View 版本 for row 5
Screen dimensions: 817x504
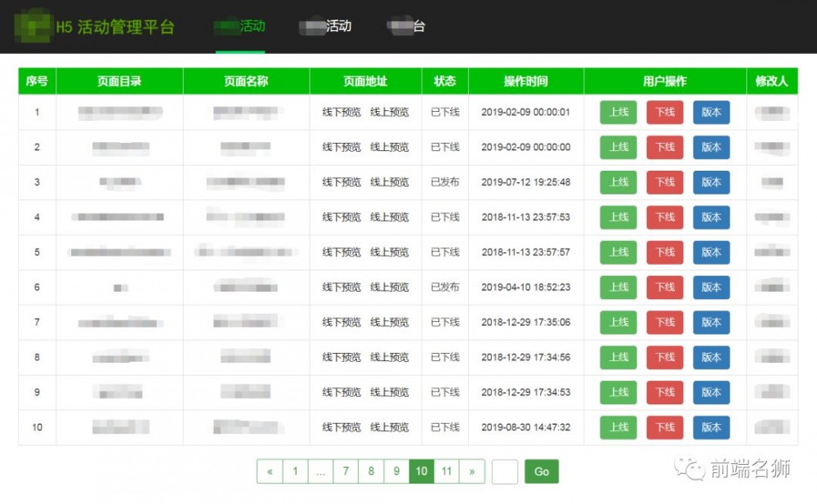(712, 252)
